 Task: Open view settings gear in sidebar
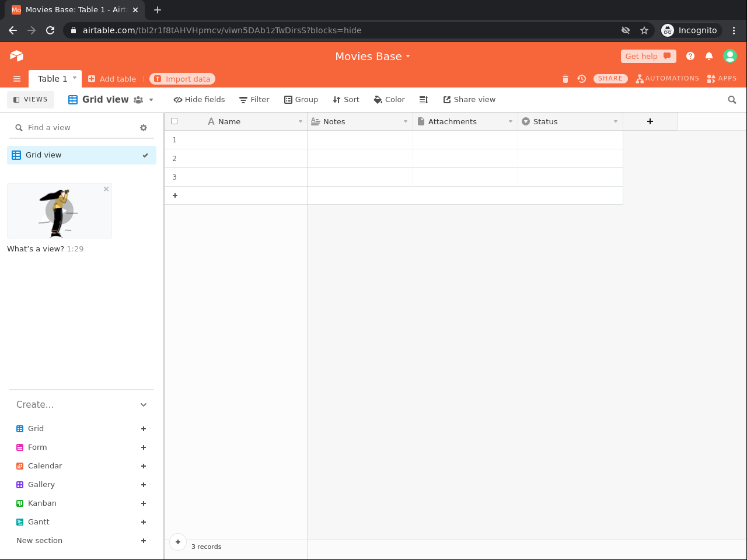(x=144, y=128)
